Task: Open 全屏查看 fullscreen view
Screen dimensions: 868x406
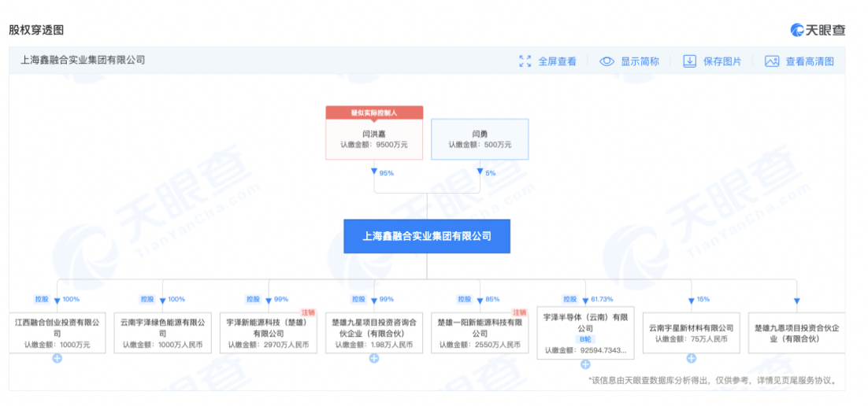Action: pyautogui.click(x=557, y=61)
